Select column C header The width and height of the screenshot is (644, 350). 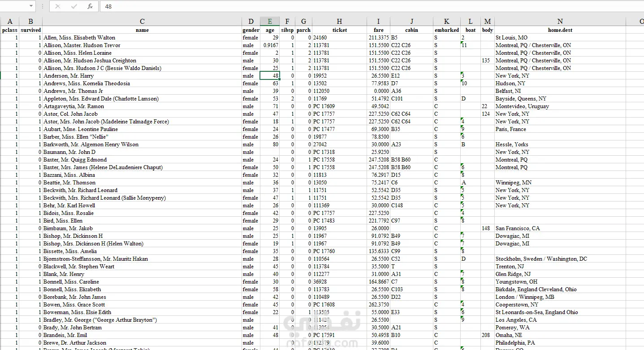[142, 21]
